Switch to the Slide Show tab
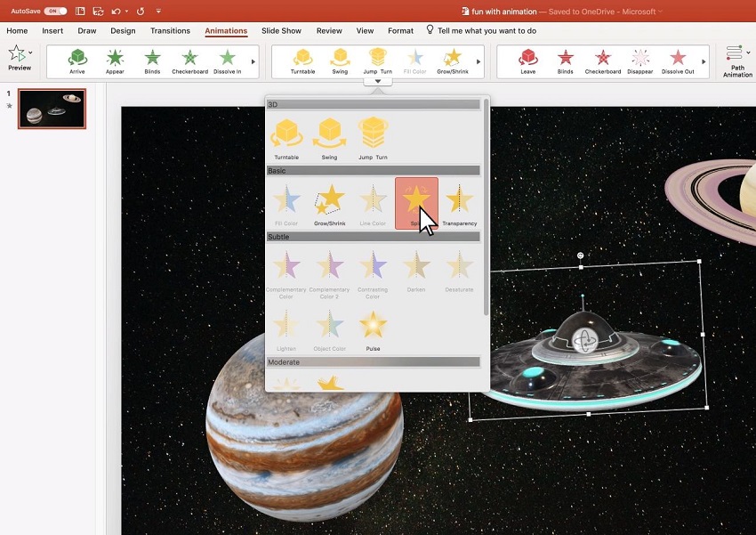 [x=281, y=31]
